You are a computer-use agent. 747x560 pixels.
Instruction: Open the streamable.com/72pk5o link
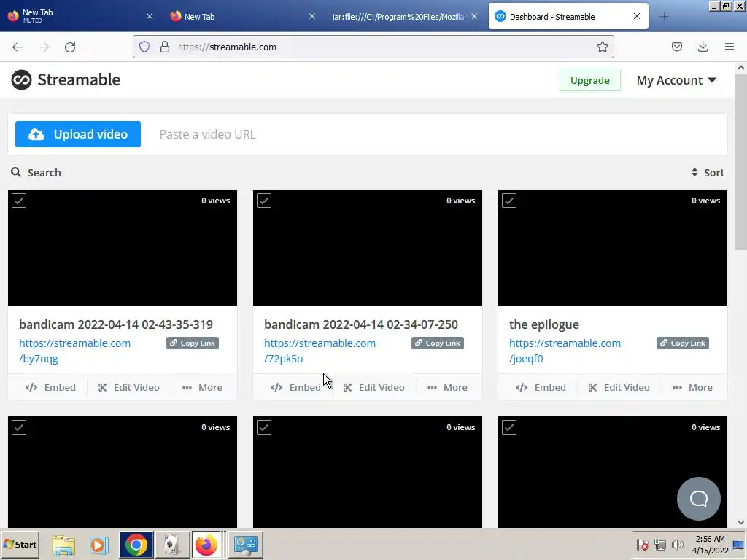click(320, 351)
